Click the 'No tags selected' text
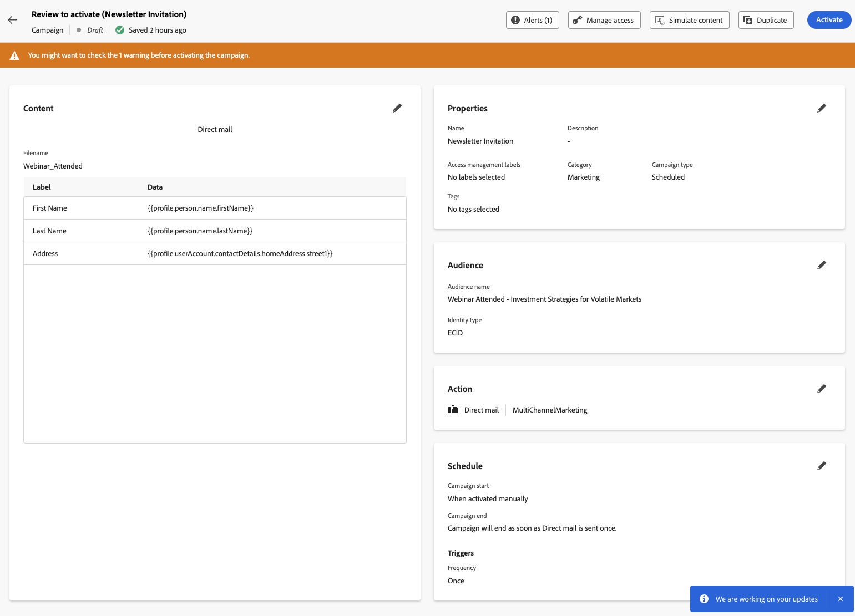The image size is (855, 616). pos(473,209)
